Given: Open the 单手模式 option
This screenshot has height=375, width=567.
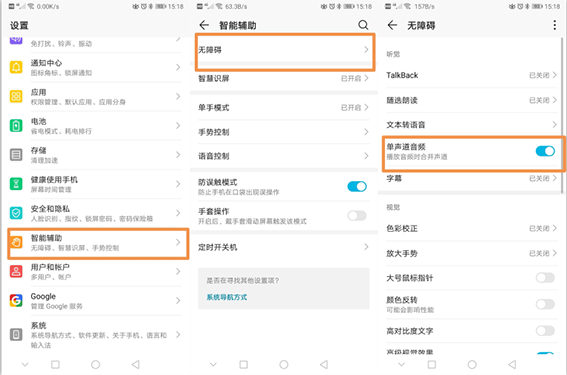Looking at the screenshot, I should click(284, 107).
